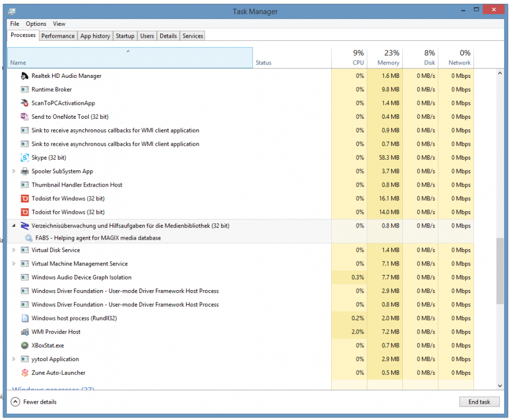Click the scrollbar down arrow

(x=500, y=386)
